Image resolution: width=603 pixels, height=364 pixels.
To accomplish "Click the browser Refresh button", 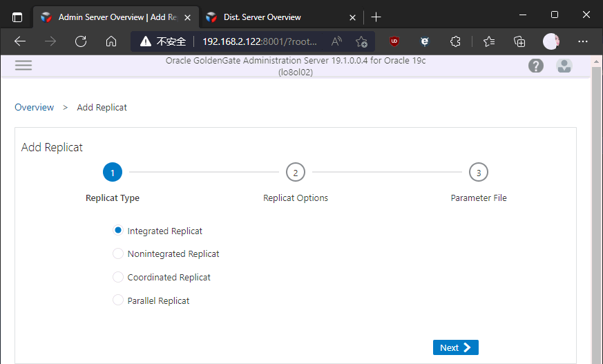I will pos(81,41).
